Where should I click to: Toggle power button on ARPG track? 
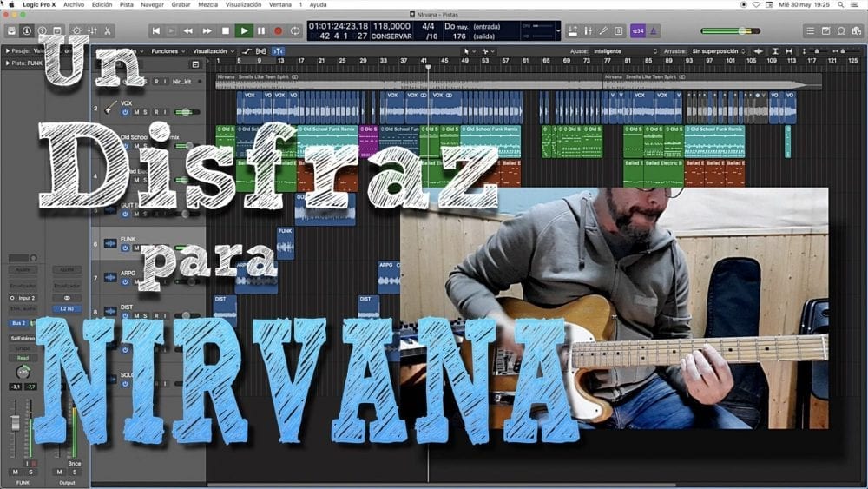[x=126, y=282]
